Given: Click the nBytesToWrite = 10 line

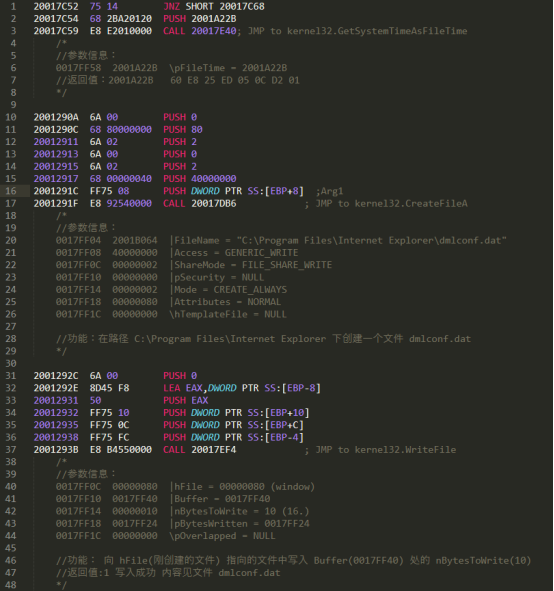Looking at the screenshot, I should tap(241, 511).
